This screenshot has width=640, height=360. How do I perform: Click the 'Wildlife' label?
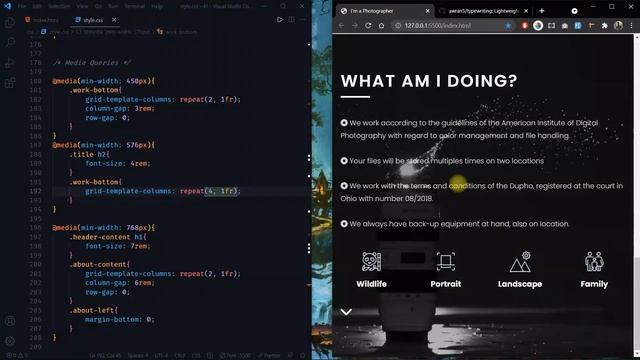pyautogui.click(x=371, y=284)
